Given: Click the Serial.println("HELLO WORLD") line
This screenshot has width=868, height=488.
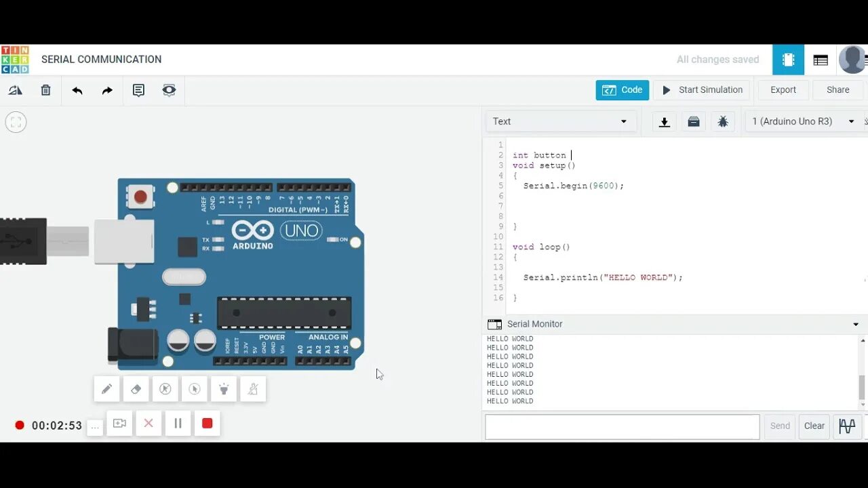Looking at the screenshot, I should (603, 278).
